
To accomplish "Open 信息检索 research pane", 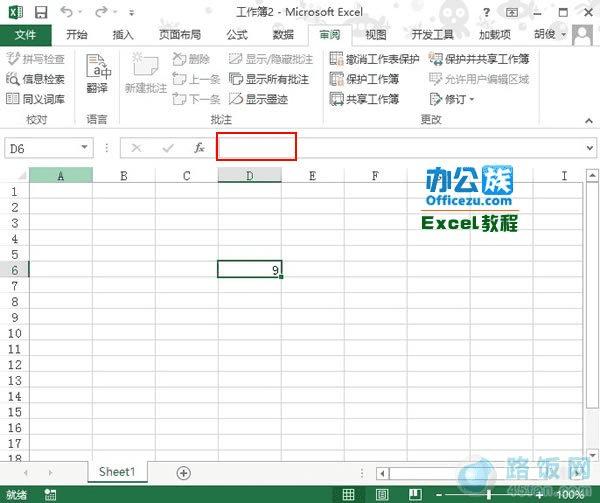I will click(x=36, y=79).
